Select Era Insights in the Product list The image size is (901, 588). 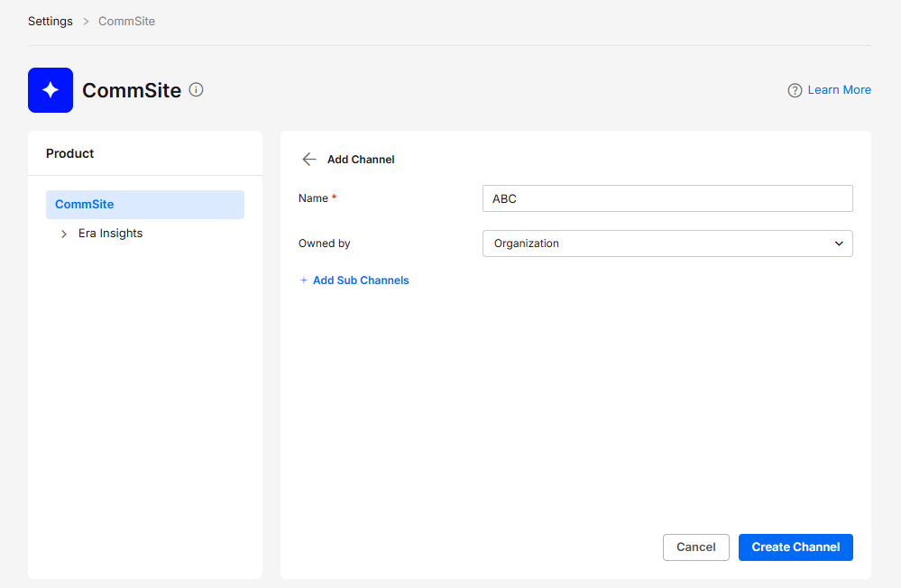[110, 234]
